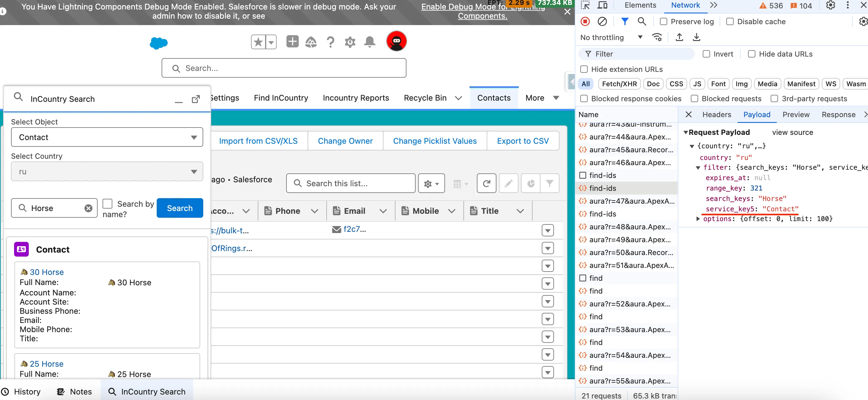Open the Incountry Reports navigation tab
The image size is (868, 400).
356,98
